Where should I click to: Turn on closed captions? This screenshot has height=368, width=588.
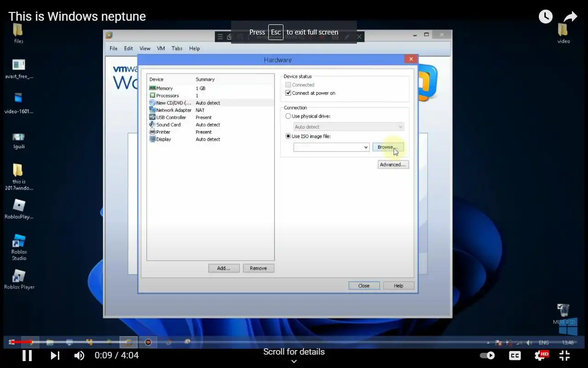pos(515,356)
